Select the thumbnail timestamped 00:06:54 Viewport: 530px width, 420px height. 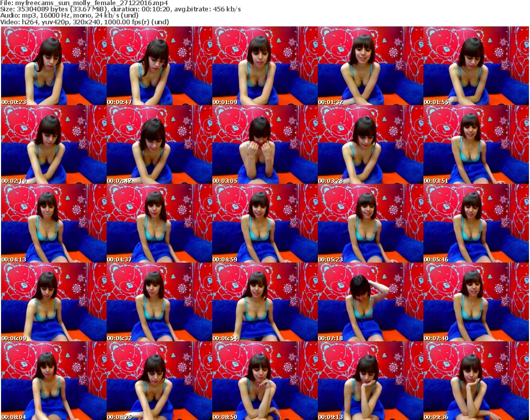[264, 302]
